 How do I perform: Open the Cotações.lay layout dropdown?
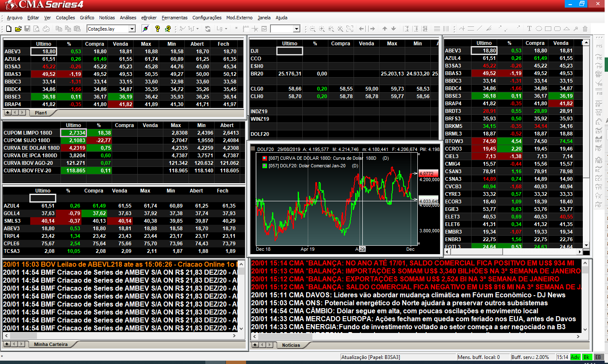(132, 29)
